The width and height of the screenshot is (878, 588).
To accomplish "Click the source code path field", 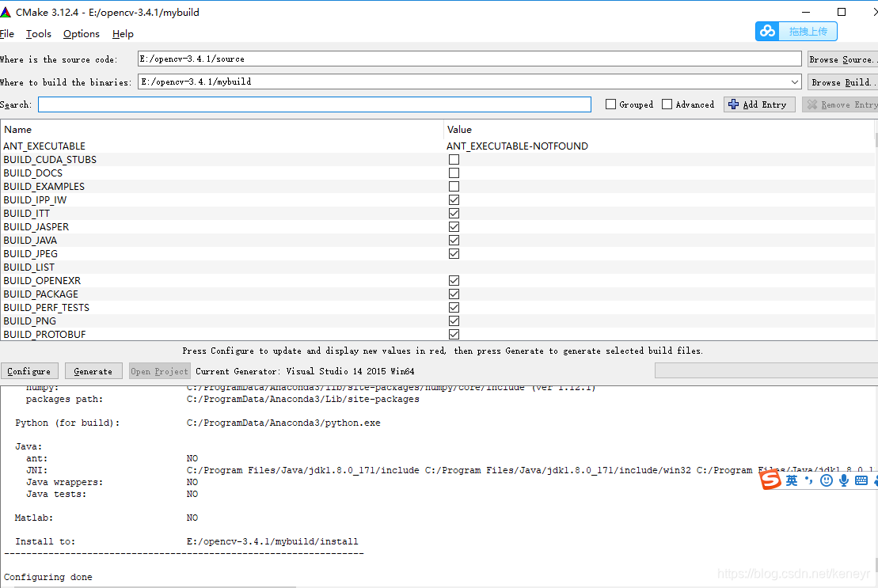I will coord(469,59).
